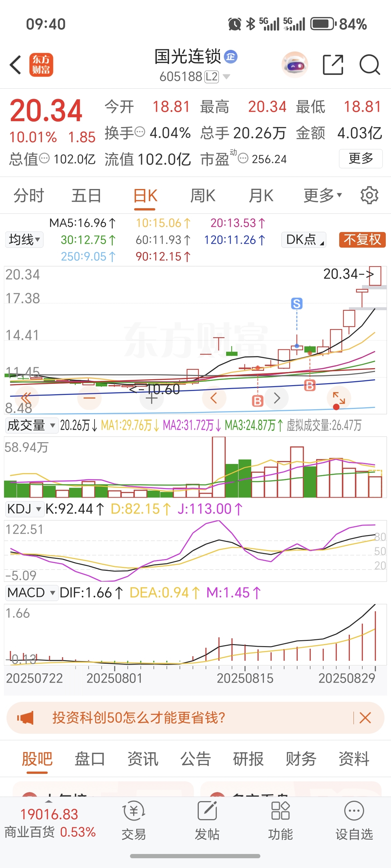Viewport: 391px width, 868px height.
Task: Zoom in chart with plus icon
Action: 152,398
